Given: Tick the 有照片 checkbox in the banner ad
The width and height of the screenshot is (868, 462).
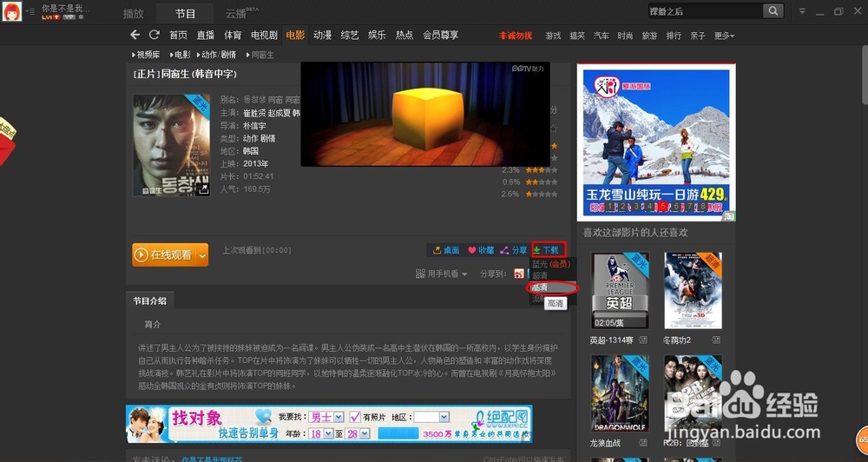Looking at the screenshot, I should point(355,417).
